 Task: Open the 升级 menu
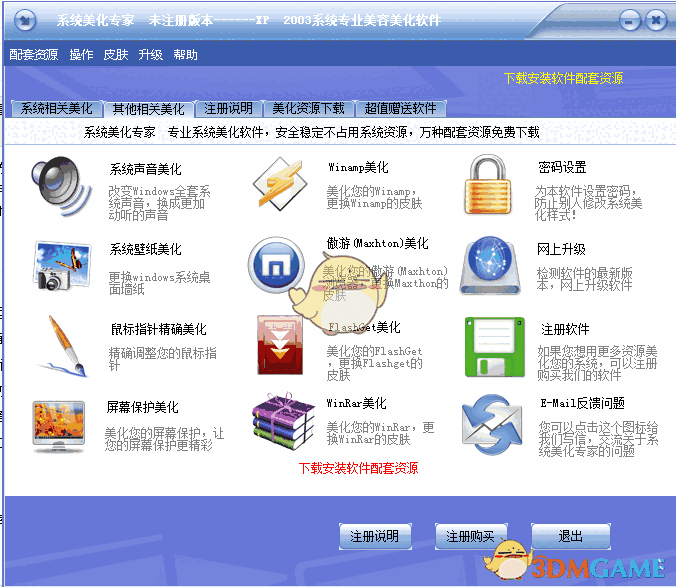tap(150, 54)
